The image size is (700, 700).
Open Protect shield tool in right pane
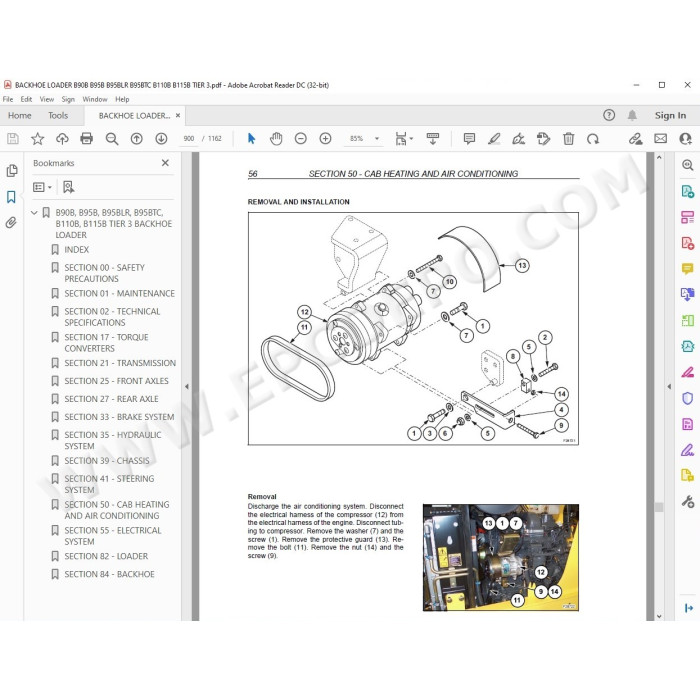pos(687,397)
